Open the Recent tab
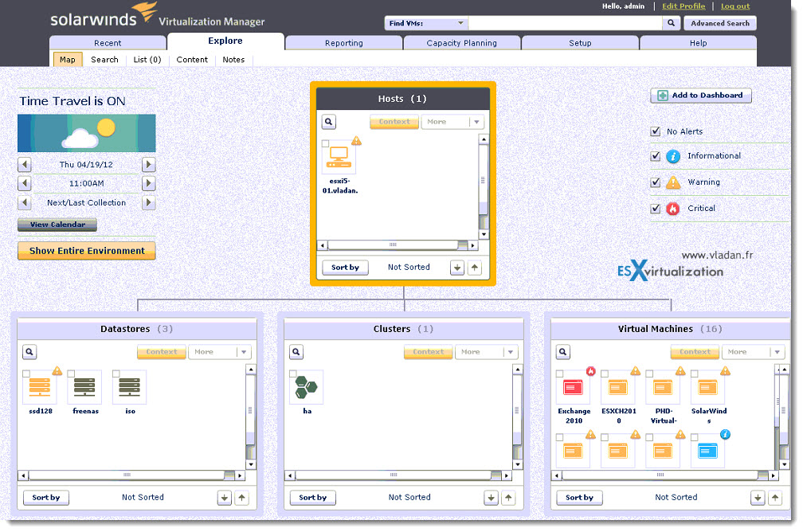The width and height of the screenshot is (803, 532). (x=108, y=43)
